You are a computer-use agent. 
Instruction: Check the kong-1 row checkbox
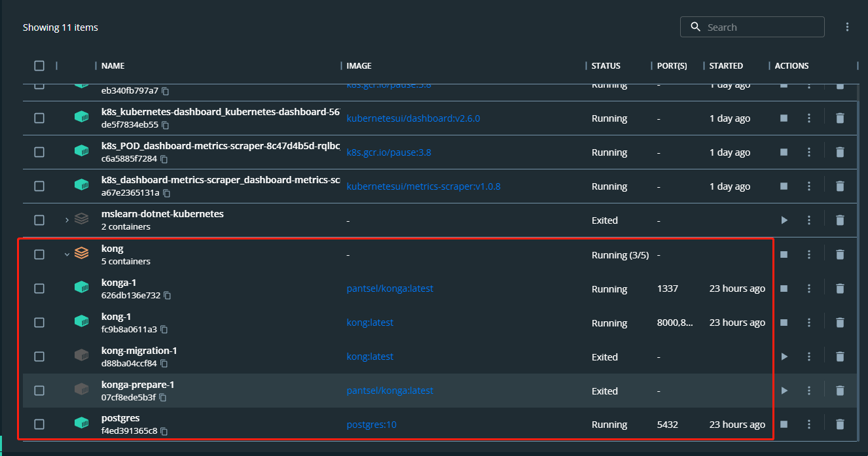39,323
